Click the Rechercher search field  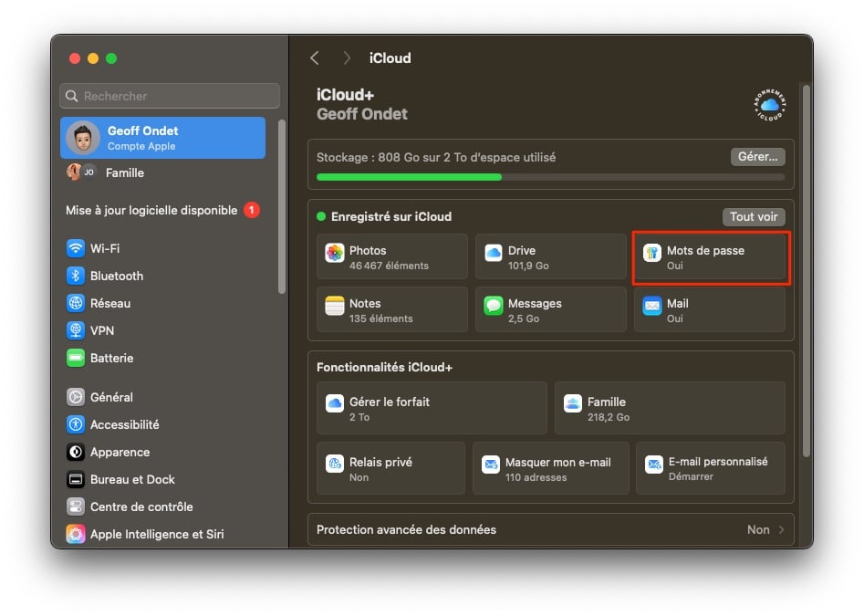pos(170,96)
